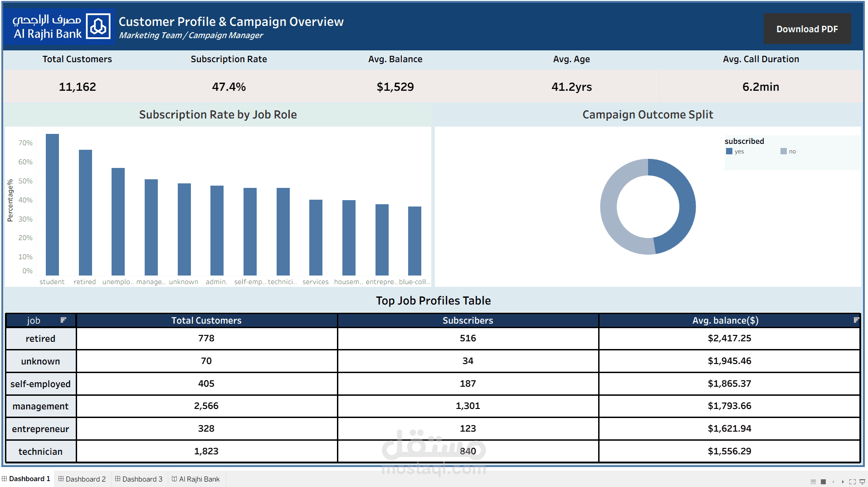Start presentation mode icon in status bar
Screen dimensions: 868x487
pyautogui.click(x=862, y=482)
